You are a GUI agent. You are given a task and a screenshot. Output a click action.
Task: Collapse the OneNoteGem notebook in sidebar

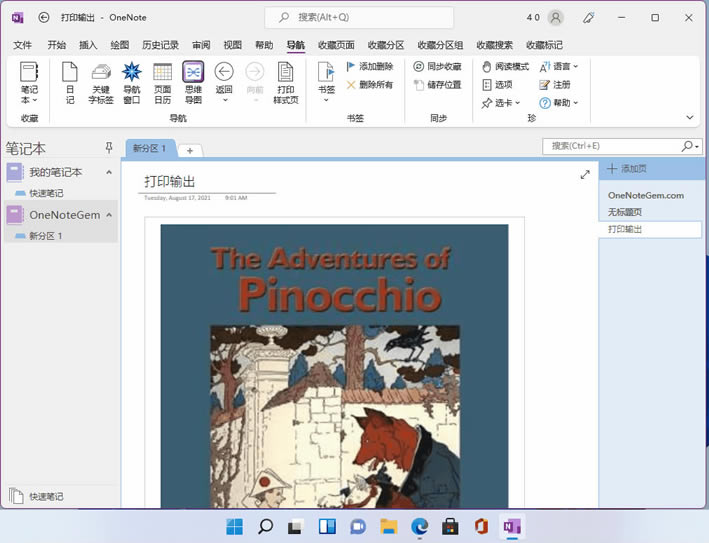pos(108,214)
